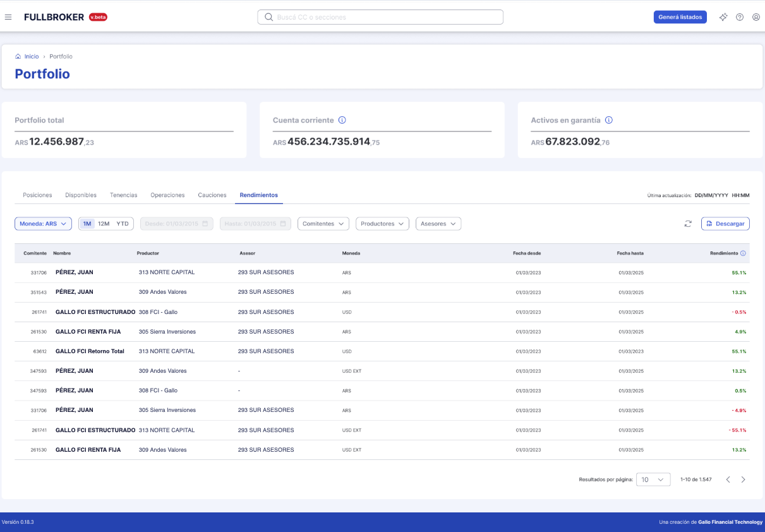The height and width of the screenshot is (532, 765).
Task: Select the YTD period
Action: (x=123, y=224)
